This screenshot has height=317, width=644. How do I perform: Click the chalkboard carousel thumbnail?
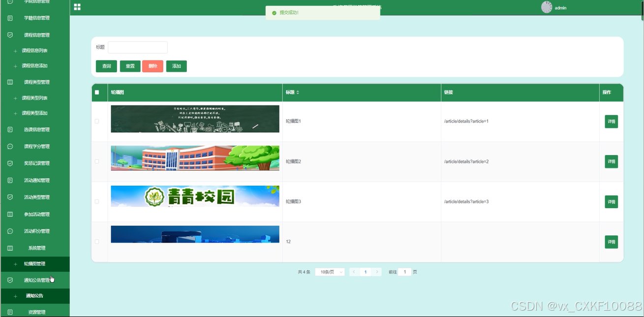coord(195,119)
